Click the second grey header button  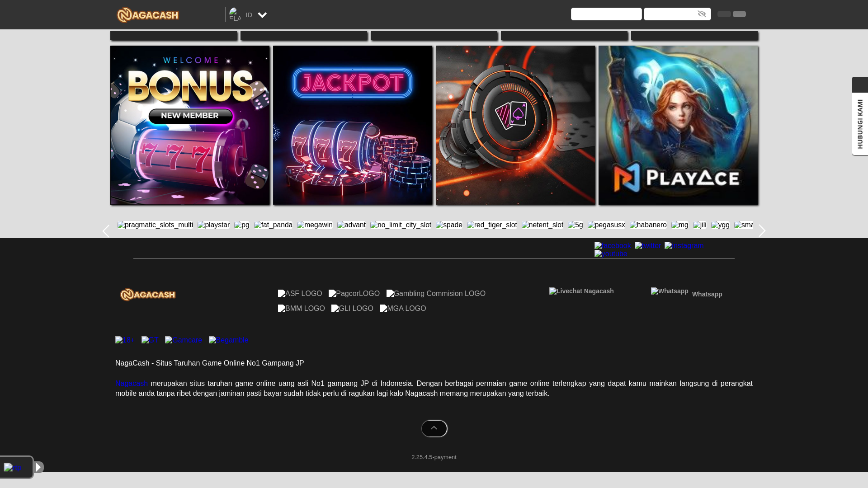pos(739,14)
